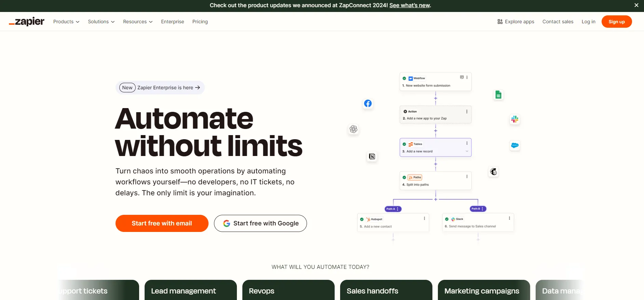
Task: Click the Add a new contact step card
Action: coord(393,222)
